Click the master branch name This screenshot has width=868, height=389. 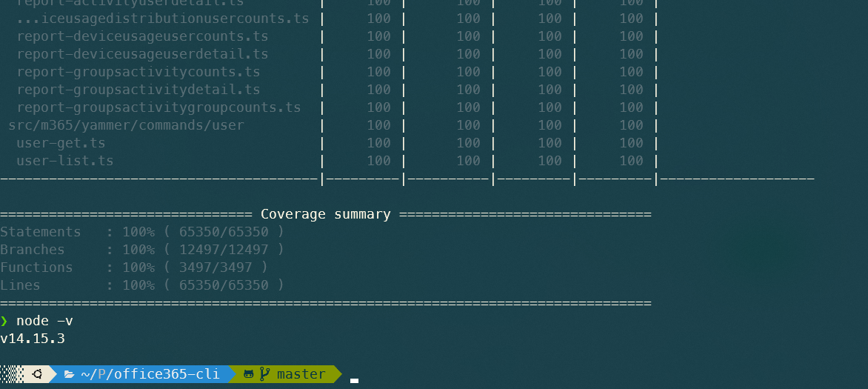pyautogui.click(x=301, y=375)
